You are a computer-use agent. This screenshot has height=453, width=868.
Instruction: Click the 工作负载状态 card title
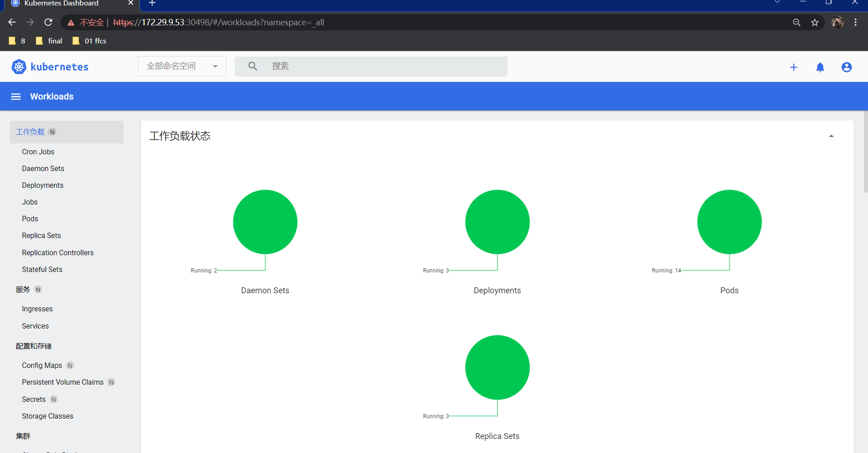point(180,136)
